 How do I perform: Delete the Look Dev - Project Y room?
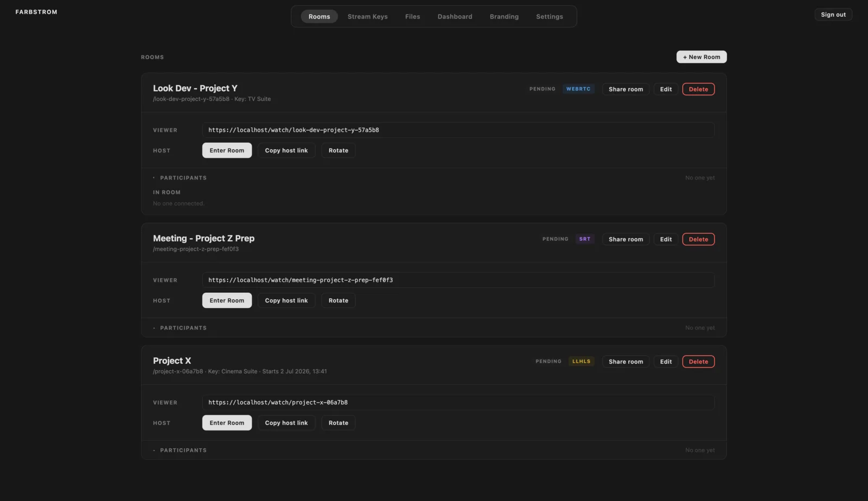(698, 89)
